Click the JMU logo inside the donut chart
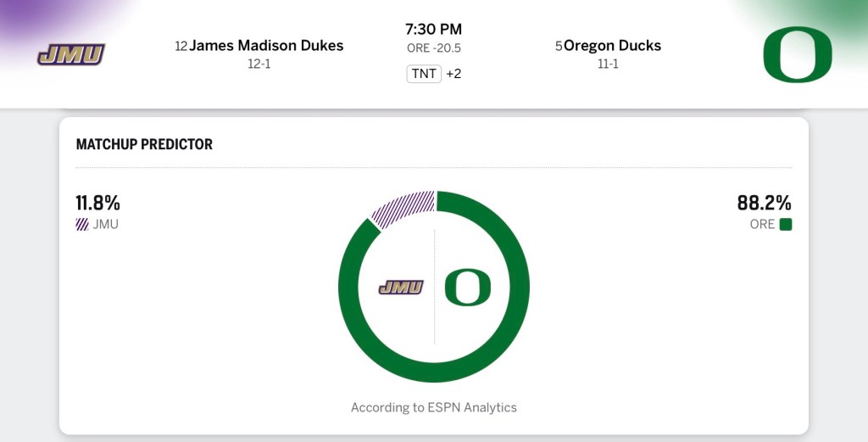 (x=401, y=288)
